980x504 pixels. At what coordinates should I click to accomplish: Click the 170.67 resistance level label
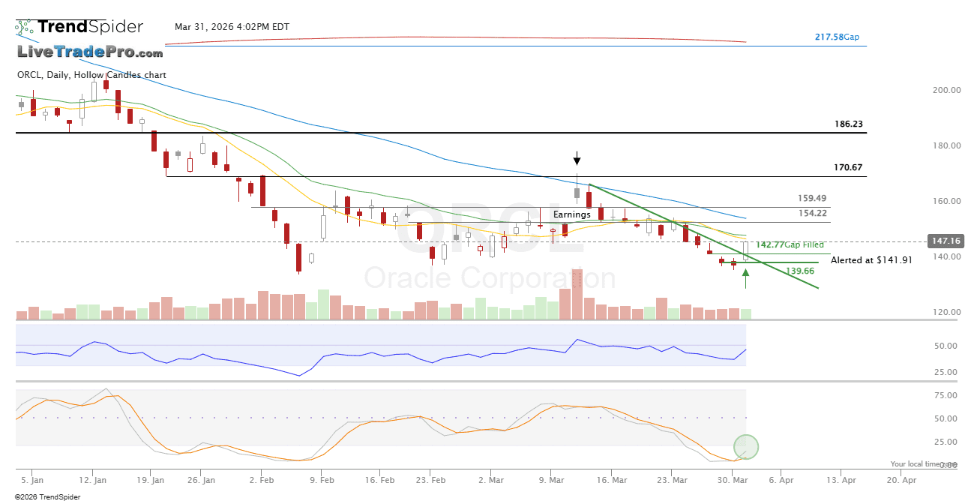[x=848, y=168]
